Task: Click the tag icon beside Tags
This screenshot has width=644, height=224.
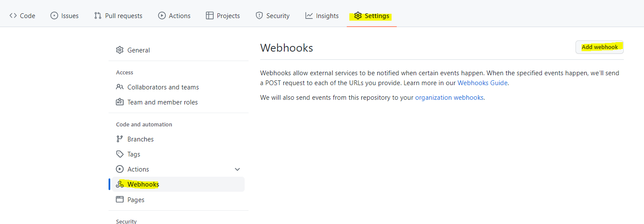Action: tap(120, 154)
